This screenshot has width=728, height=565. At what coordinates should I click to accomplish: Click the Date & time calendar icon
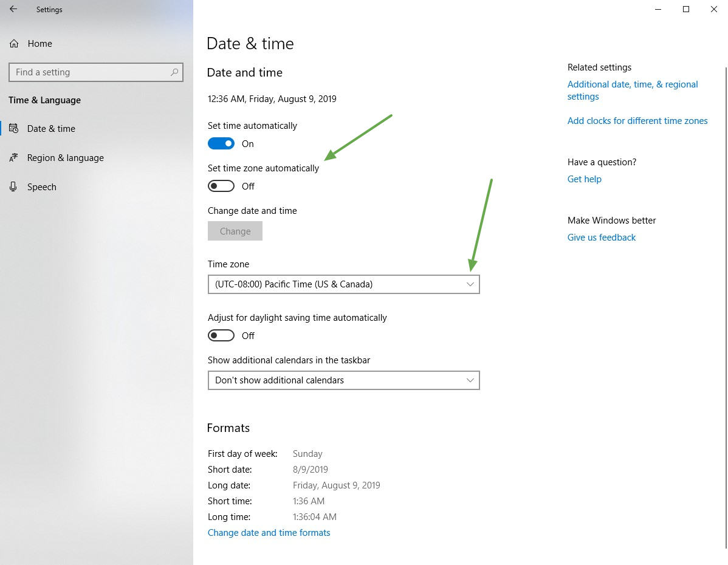14,129
